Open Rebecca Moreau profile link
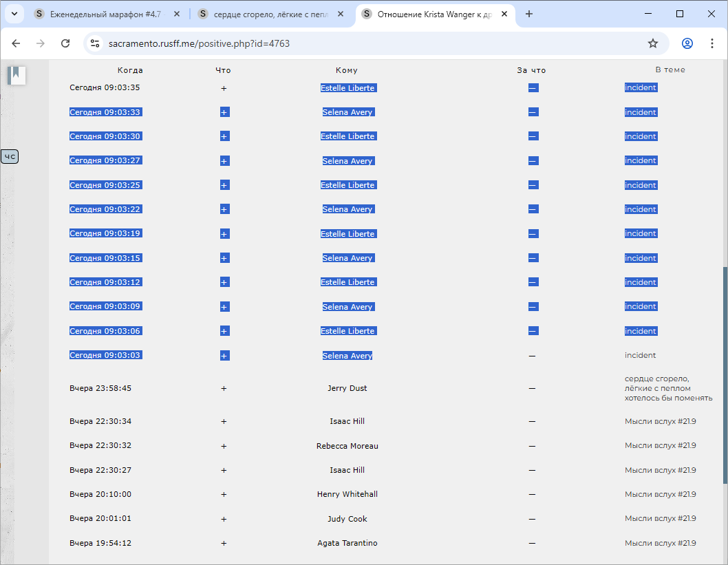 [347, 446]
